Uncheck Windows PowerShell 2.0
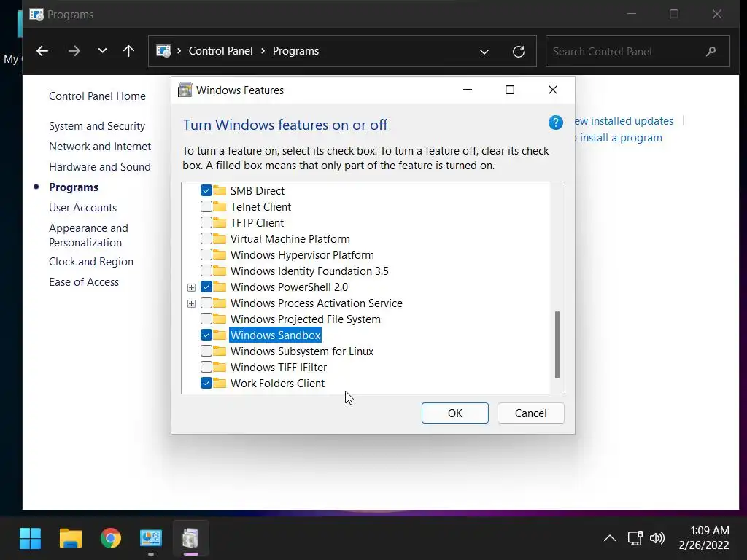The image size is (747, 560). click(x=206, y=287)
